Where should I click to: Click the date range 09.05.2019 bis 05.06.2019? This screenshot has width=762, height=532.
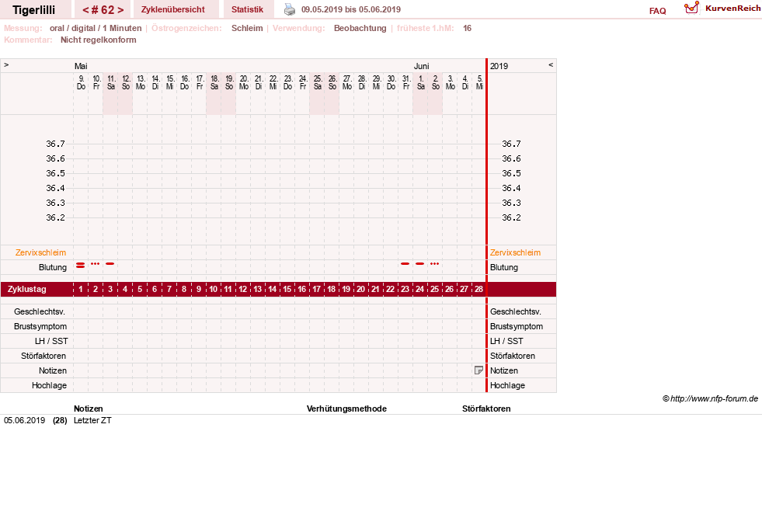[351, 9]
